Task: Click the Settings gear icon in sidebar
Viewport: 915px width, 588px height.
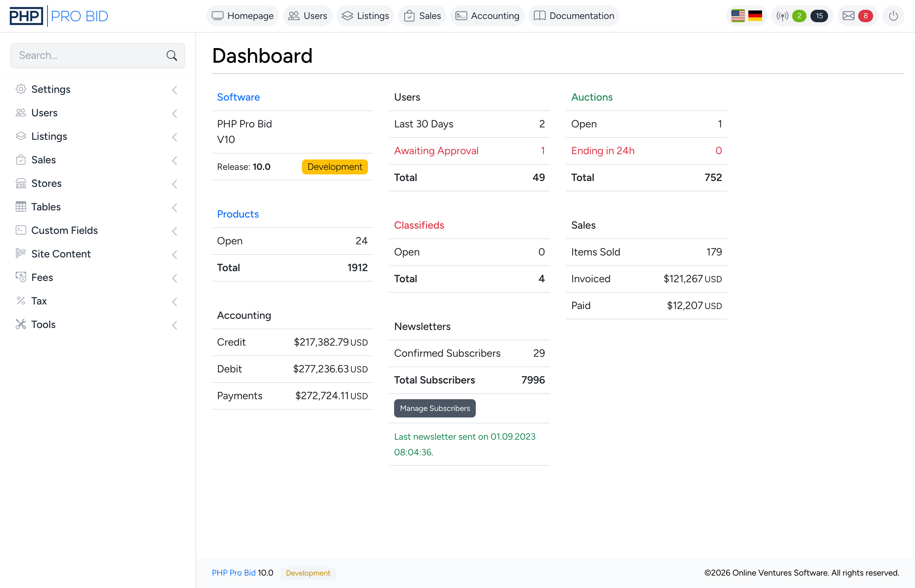Action: [21, 89]
